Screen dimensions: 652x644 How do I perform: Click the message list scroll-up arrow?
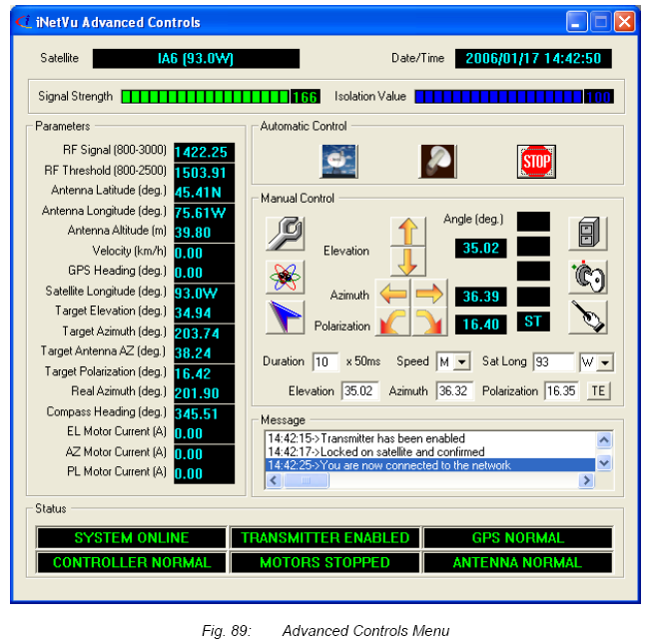coord(604,440)
